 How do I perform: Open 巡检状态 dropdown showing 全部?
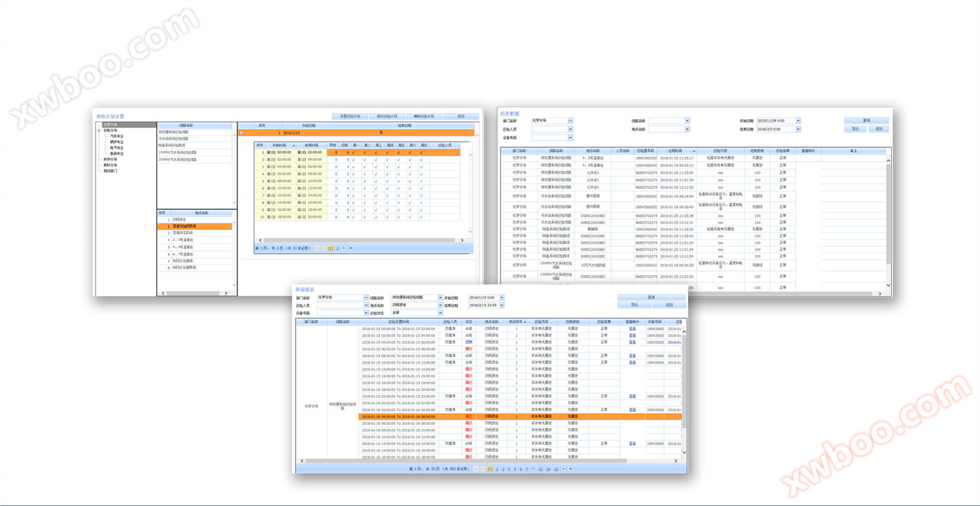[440, 313]
